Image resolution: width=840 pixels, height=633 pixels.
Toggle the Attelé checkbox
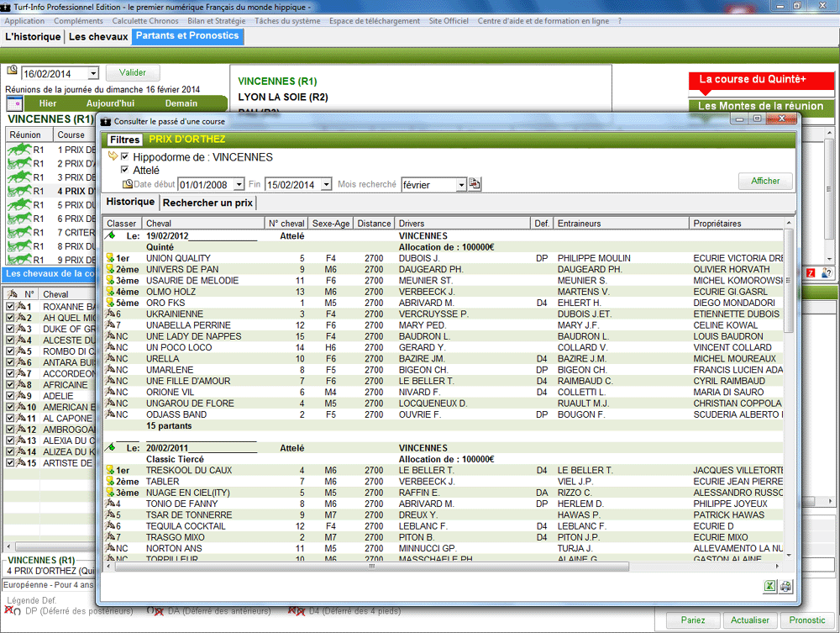[125, 171]
